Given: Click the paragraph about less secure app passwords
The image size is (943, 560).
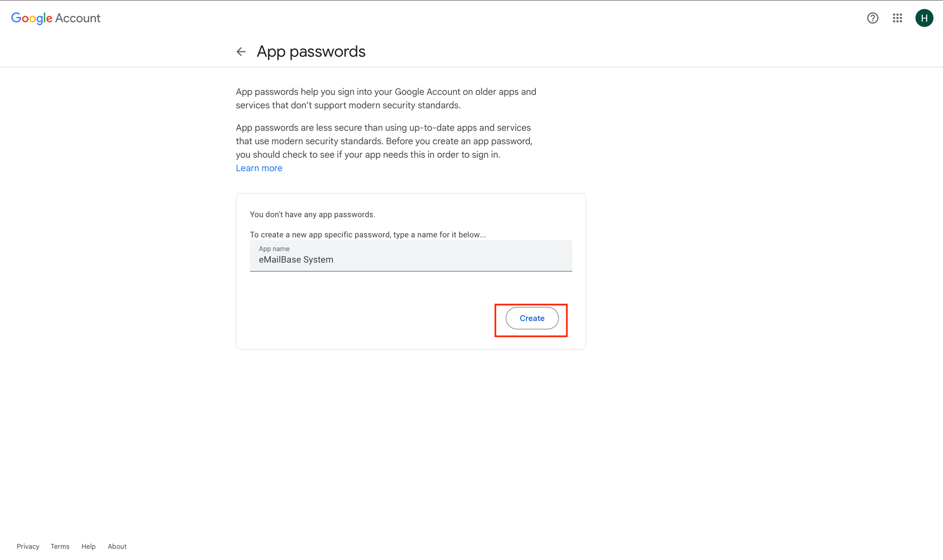Looking at the screenshot, I should [x=384, y=141].
